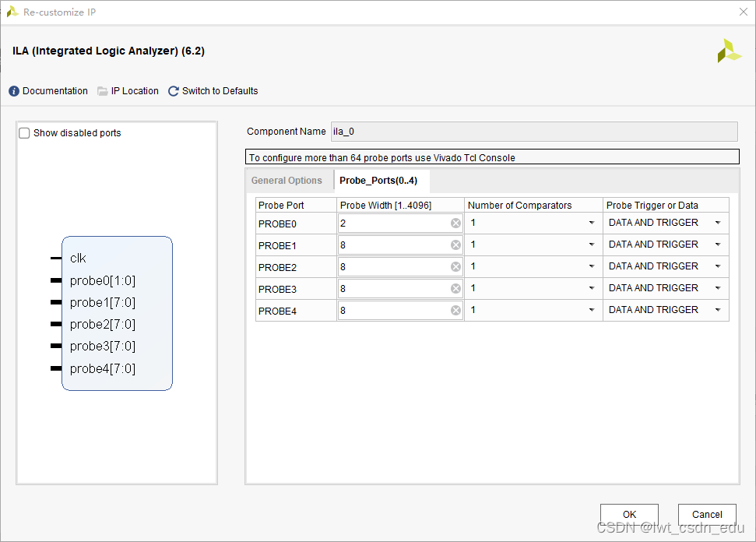Clear the PROBE3 width field

click(455, 288)
